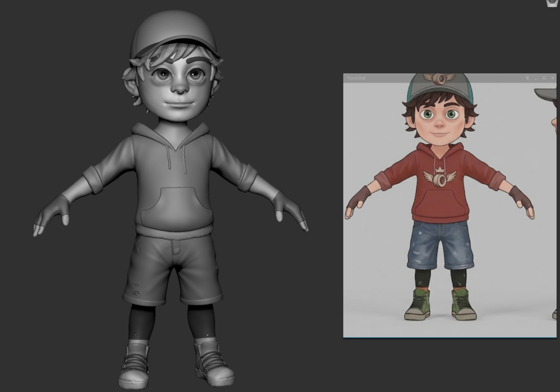Minimize the Untitled reference window
This screenshot has width=560, height=392.
[x=536, y=78]
